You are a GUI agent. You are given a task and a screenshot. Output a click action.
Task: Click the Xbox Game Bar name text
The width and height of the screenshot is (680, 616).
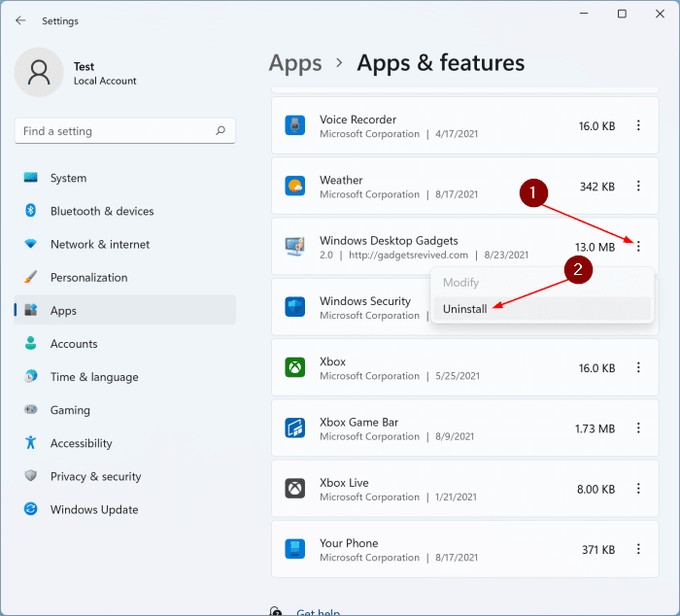click(358, 422)
